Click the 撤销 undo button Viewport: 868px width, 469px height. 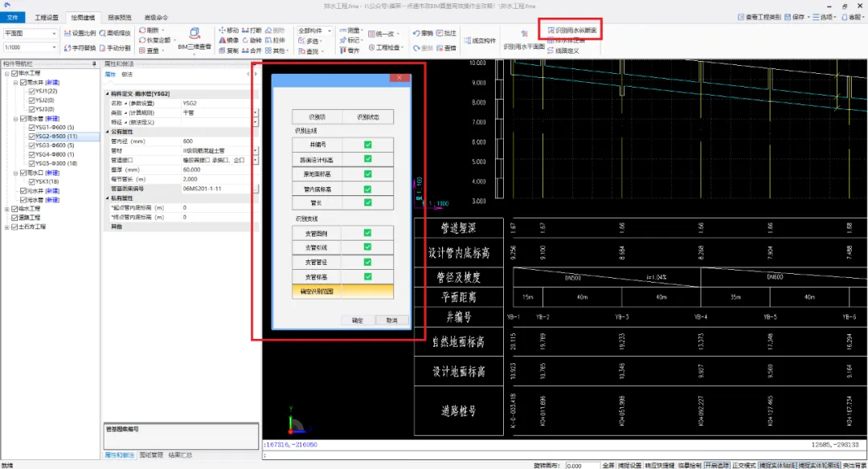coord(423,33)
